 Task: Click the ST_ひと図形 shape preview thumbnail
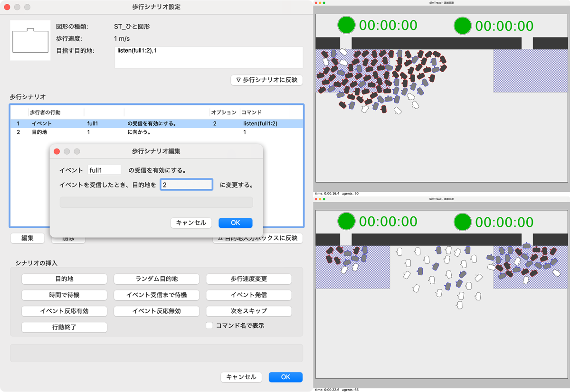(x=30, y=41)
